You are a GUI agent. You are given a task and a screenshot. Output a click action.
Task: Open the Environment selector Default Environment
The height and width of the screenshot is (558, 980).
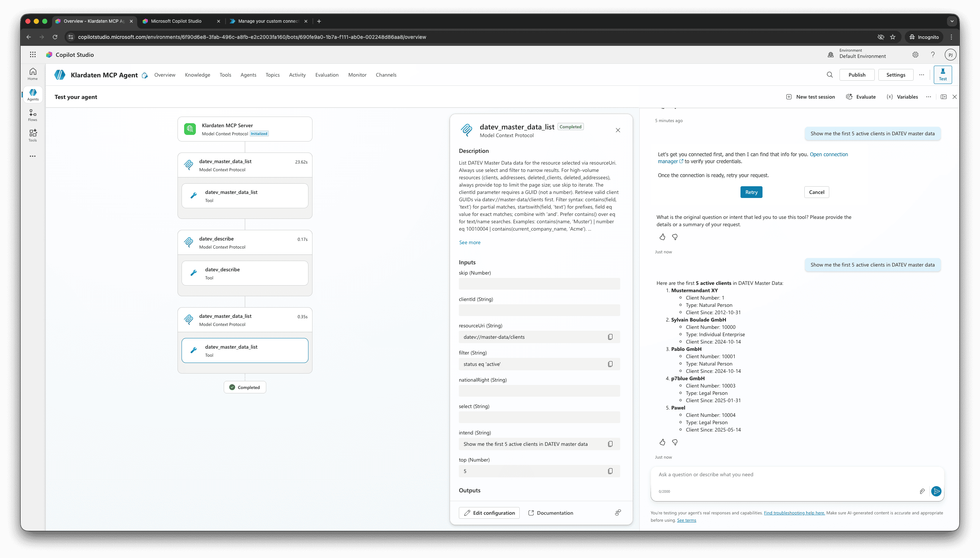tap(857, 55)
